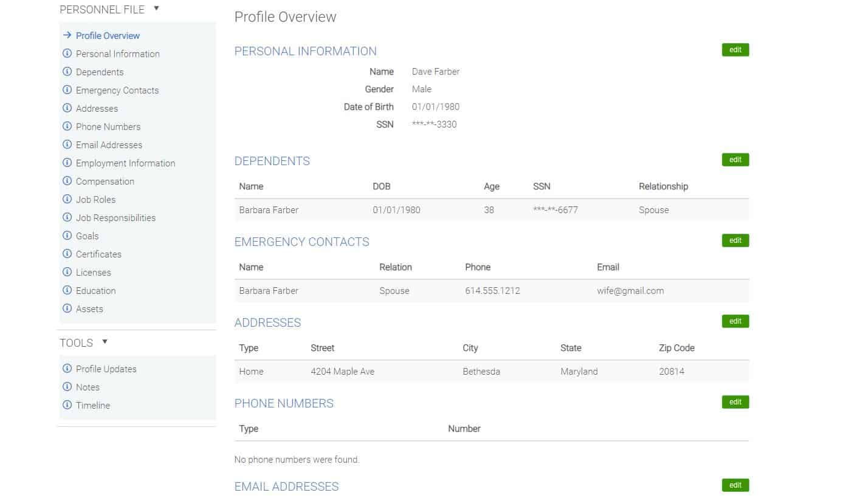
Task: Click info icon beside Job Roles
Action: click(x=67, y=199)
